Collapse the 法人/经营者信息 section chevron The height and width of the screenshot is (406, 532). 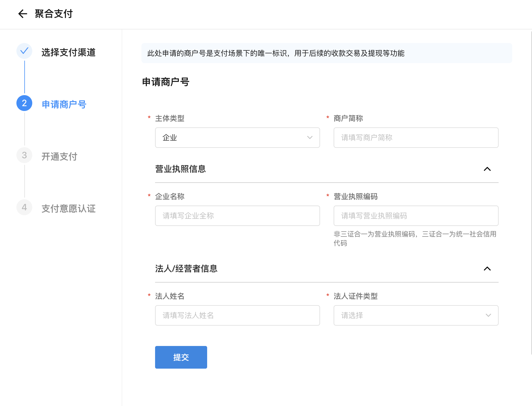(x=487, y=269)
